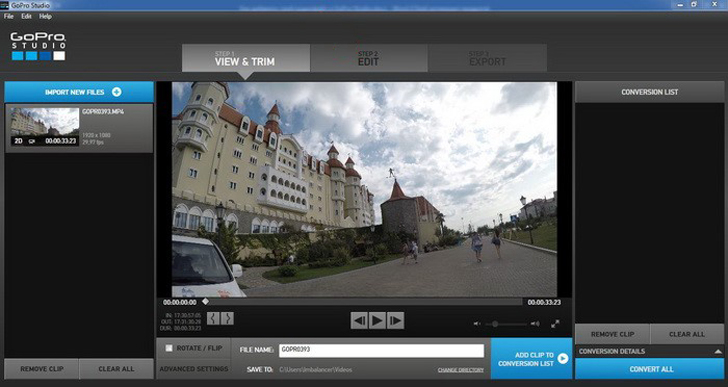Screen dimensions: 728x387
Task: Click the loud speaker volume icon
Action: pyautogui.click(x=535, y=324)
